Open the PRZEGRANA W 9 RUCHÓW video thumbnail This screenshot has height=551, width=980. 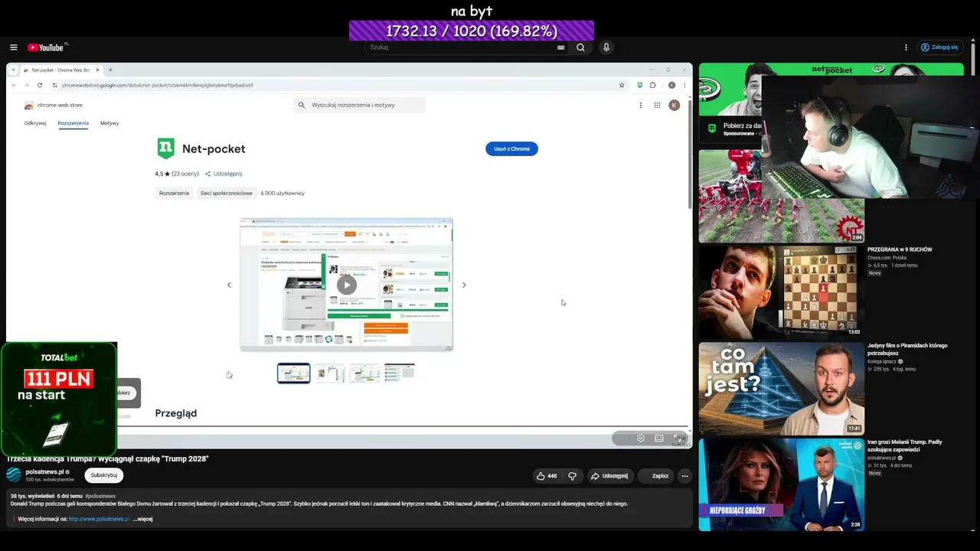tap(782, 292)
